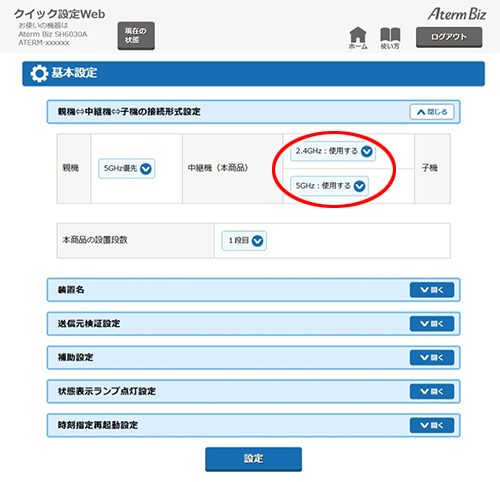
Task: Expand the 送信元検証設定 section
Action: [x=432, y=324]
